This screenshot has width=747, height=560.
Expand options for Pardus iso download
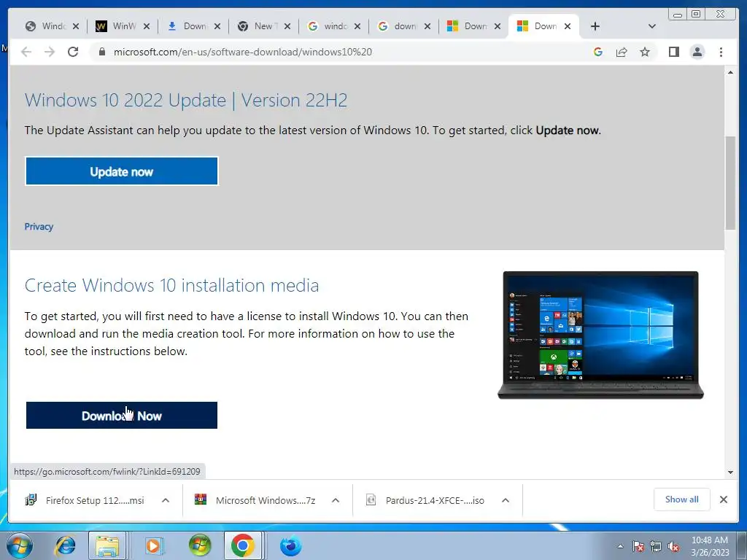(x=506, y=500)
